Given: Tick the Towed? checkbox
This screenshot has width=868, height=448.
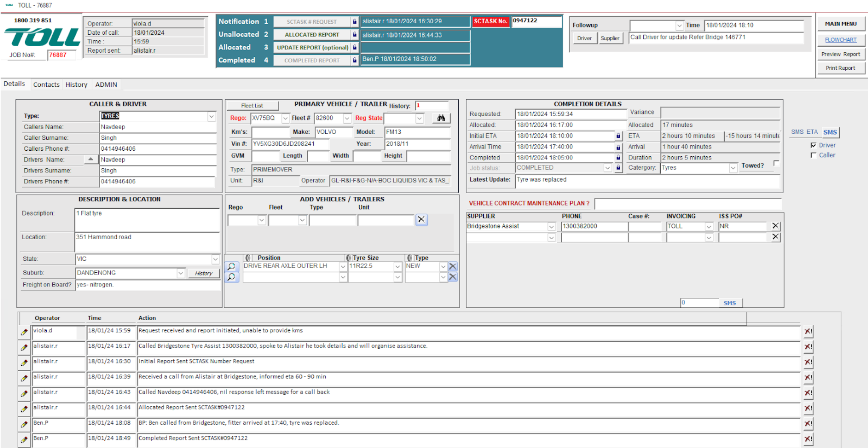Looking at the screenshot, I should pos(776,163).
